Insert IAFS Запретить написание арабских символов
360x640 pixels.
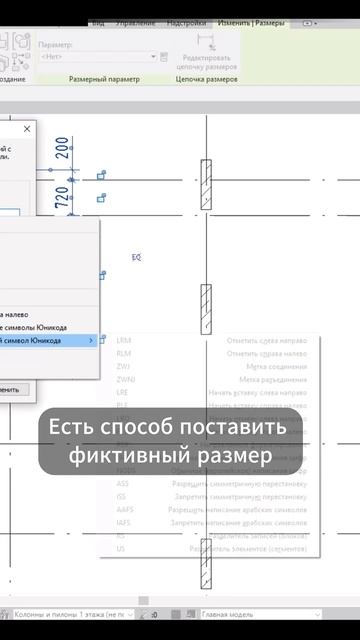tap(211, 523)
